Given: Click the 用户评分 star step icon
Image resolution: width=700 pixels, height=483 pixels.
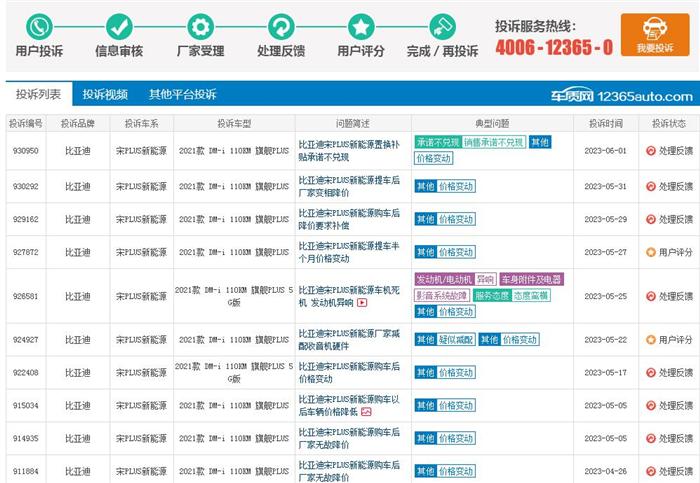Looking at the screenshot, I should 361,27.
